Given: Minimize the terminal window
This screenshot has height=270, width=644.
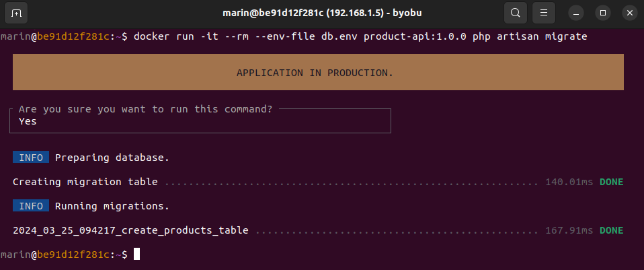Looking at the screenshot, I should click(x=576, y=13).
